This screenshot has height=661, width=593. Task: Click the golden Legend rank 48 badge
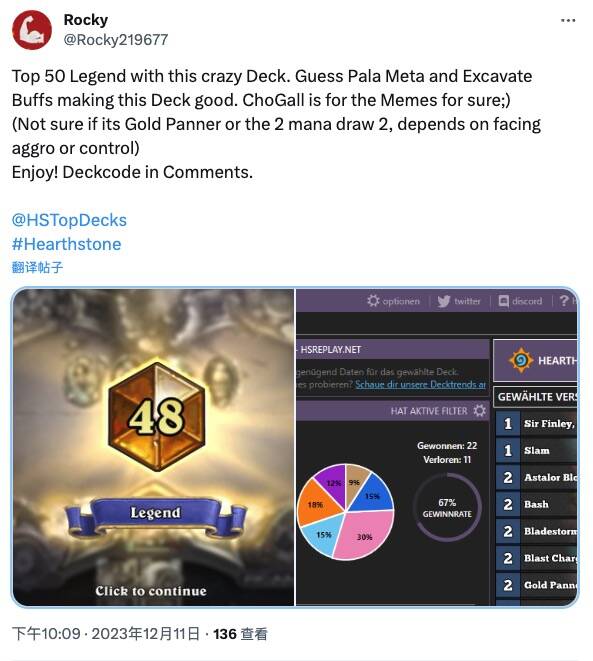(x=157, y=416)
